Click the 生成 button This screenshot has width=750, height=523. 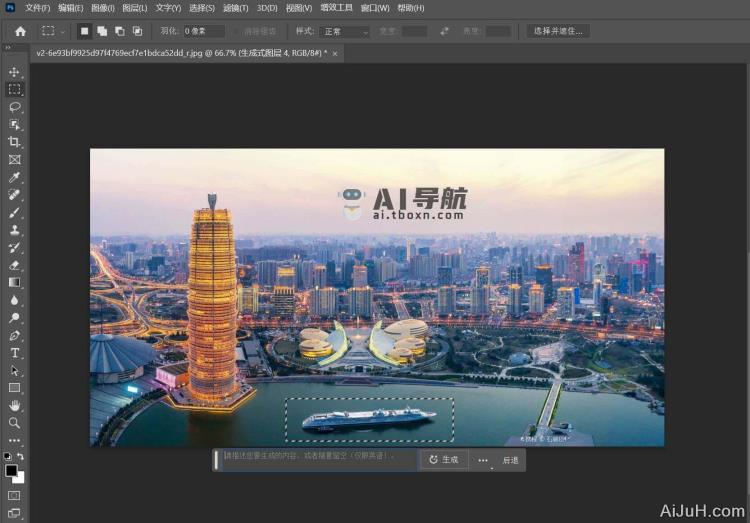pos(443,460)
